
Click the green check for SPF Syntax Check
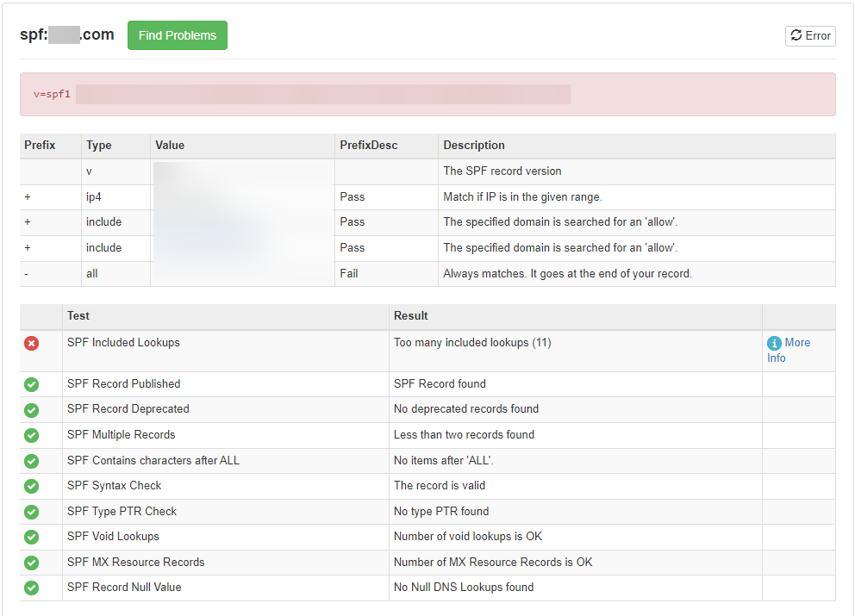coord(32,486)
